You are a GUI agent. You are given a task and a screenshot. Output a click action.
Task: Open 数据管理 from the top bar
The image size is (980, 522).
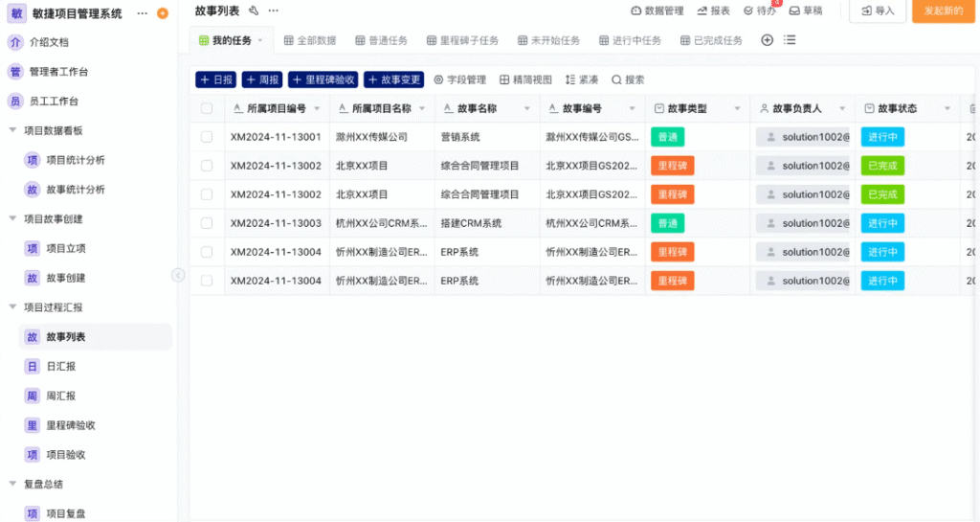tap(657, 11)
